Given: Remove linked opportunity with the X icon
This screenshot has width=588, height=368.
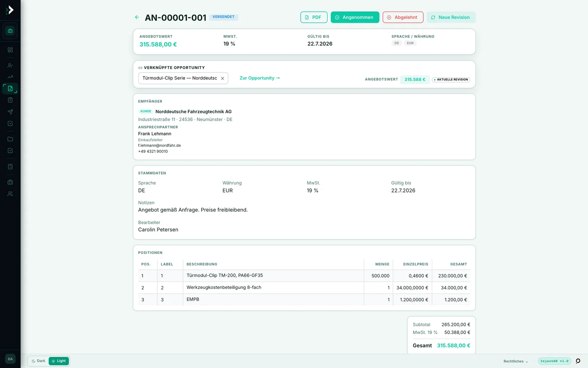Looking at the screenshot, I should tap(222, 78).
